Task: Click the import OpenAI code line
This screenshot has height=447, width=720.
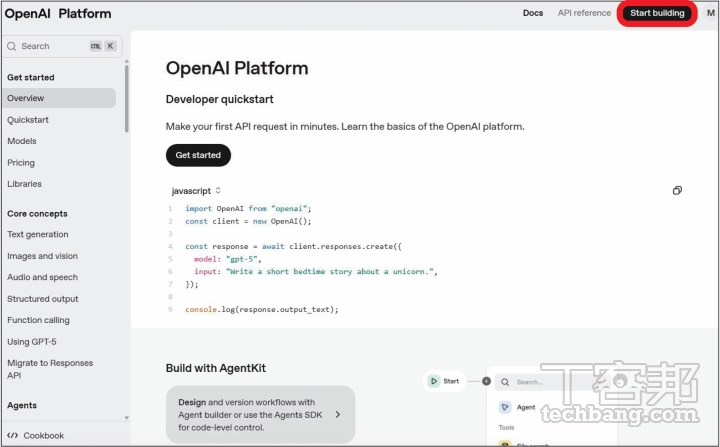Action: pyautogui.click(x=248, y=209)
